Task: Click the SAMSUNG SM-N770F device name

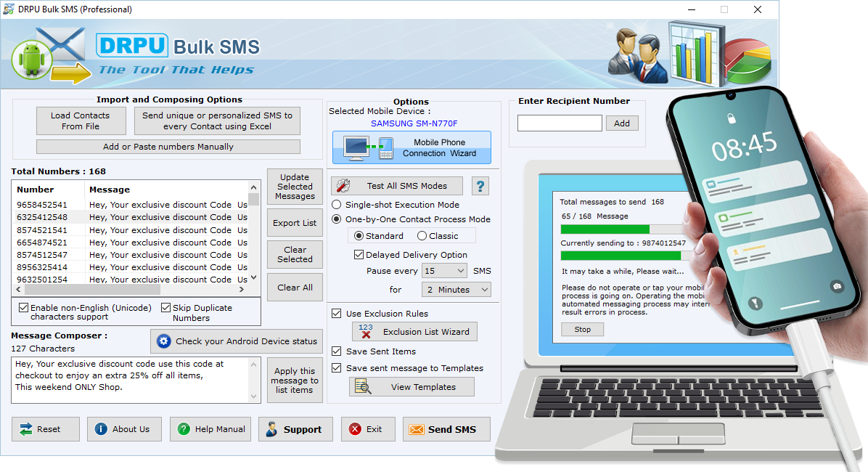Action: pos(414,123)
